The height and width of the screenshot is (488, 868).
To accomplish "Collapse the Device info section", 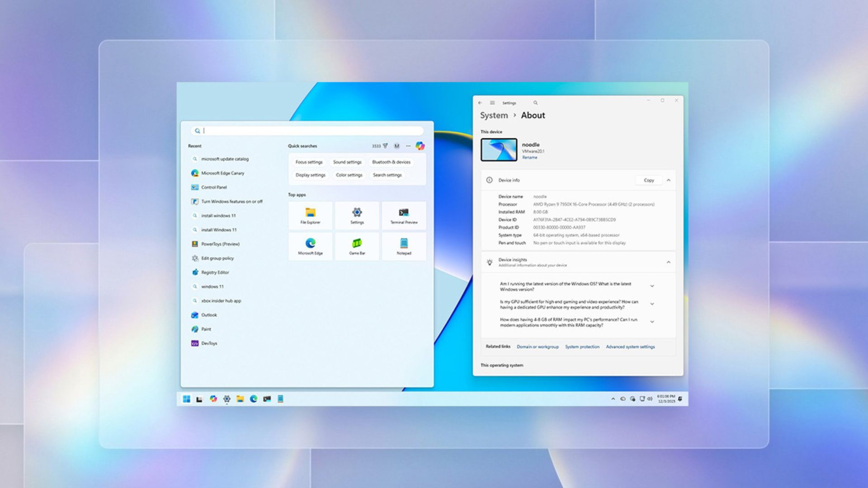I will (x=669, y=180).
